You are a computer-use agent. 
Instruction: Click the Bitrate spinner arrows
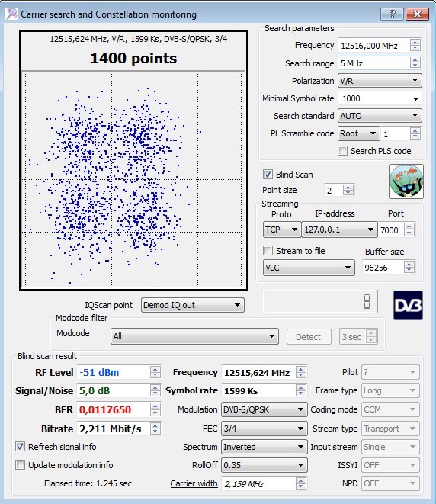pos(155,429)
